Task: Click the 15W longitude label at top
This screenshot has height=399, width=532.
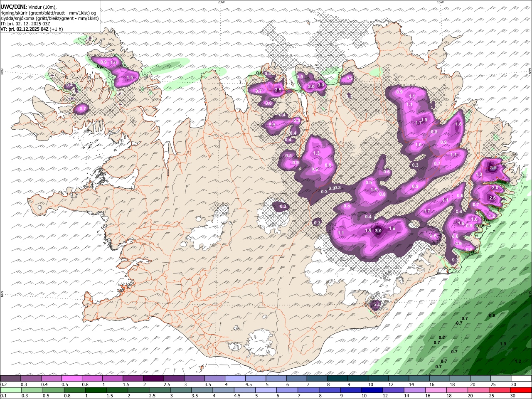Action: point(440,2)
